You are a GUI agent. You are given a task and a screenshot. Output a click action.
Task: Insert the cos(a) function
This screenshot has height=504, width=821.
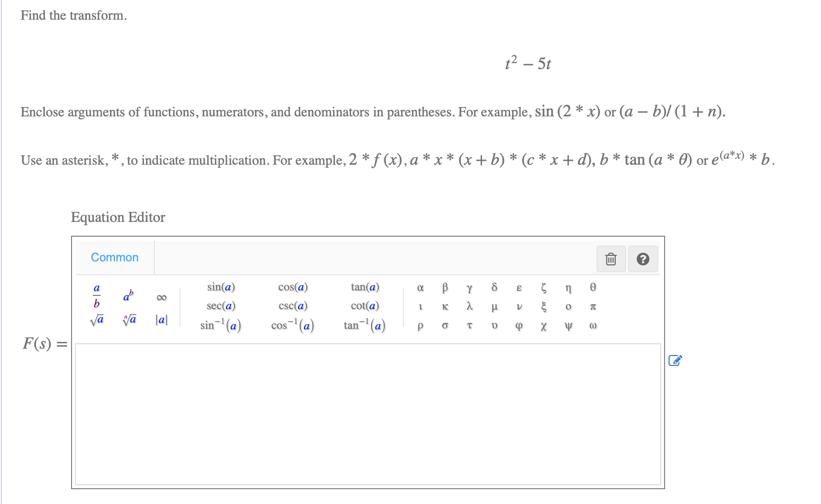(x=293, y=287)
